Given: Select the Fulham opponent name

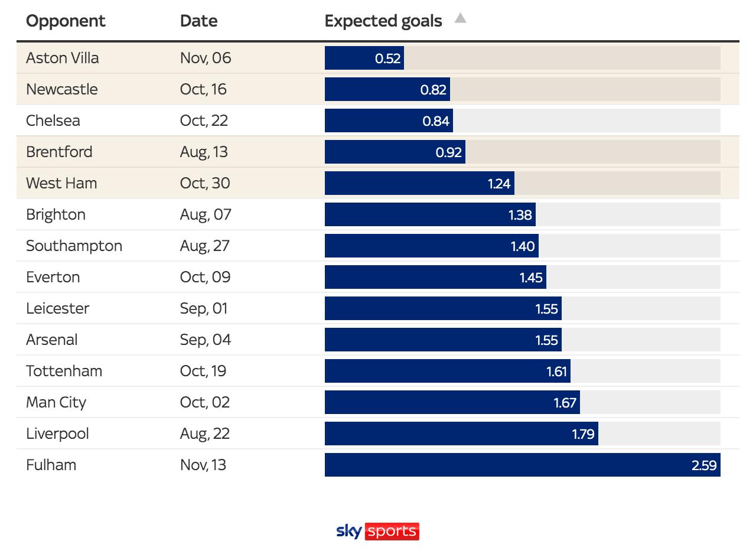Looking at the screenshot, I should [51, 465].
